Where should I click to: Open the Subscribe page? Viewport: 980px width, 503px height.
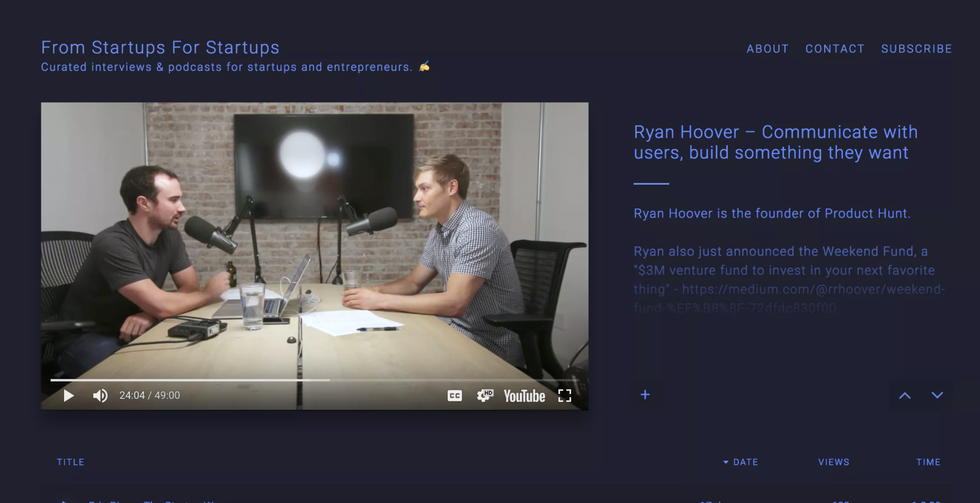(916, 49)
